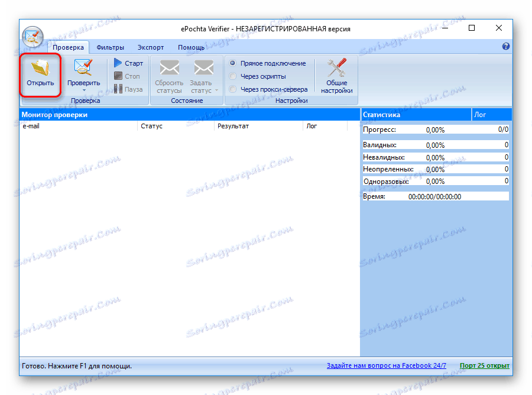532x395 pixels.
Task: Click the Результат column header
Action: point(258,126)
